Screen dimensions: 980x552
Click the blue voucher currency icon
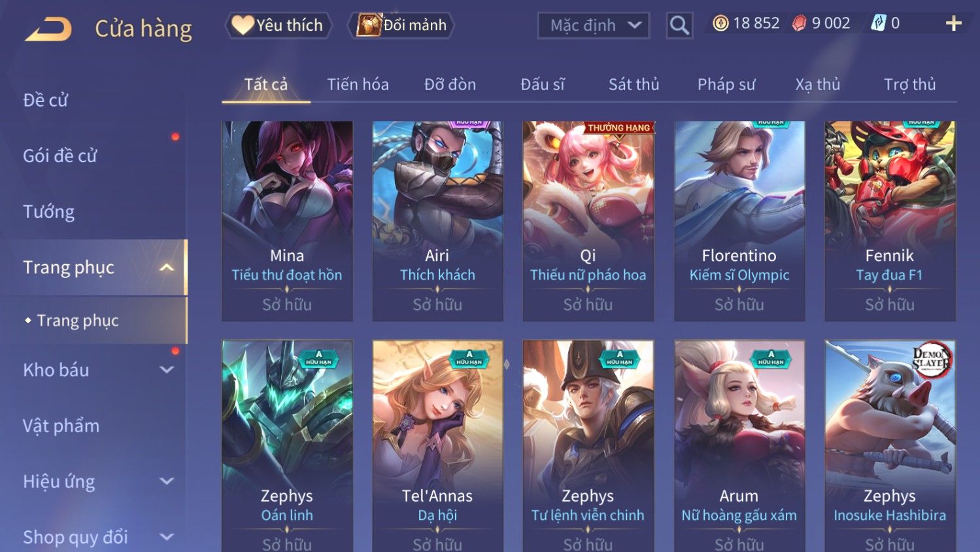878,24
